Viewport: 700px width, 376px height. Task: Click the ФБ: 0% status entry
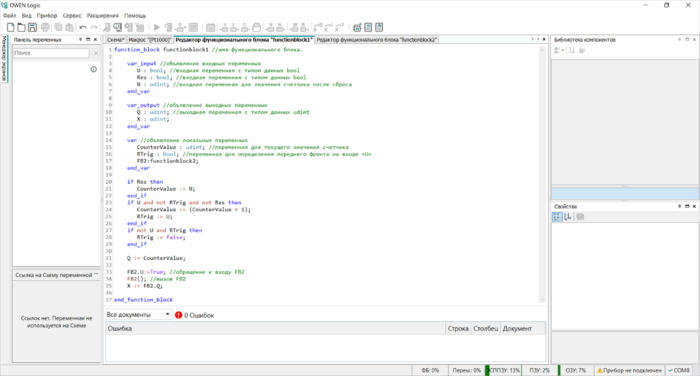click(x=430, y=370)
